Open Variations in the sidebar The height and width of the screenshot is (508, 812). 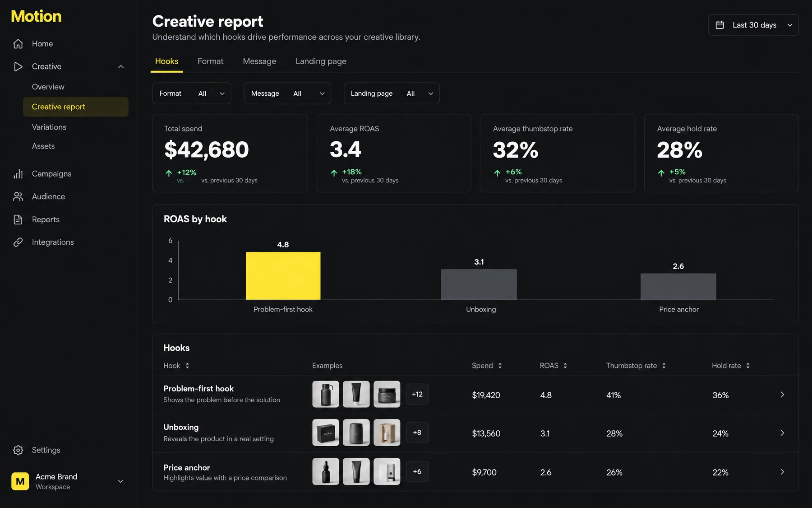pyautogui.click(x=49, y=127)
